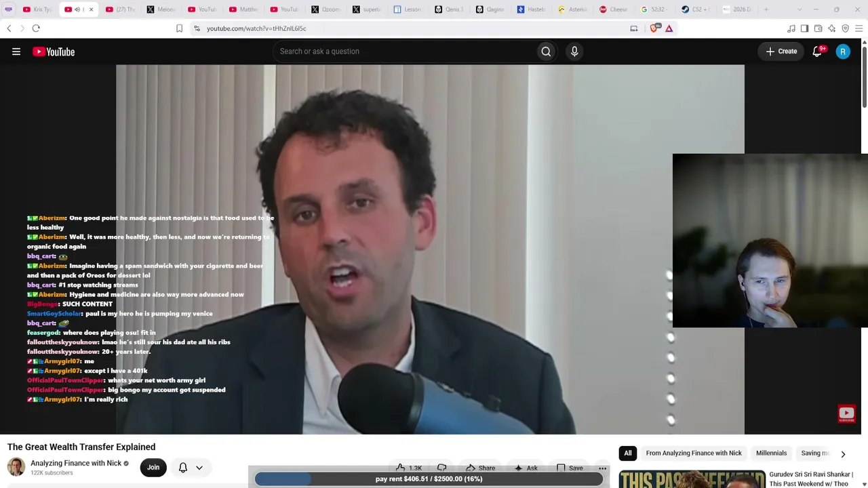Switch to the Matthe tab
The height and width of the screenshot is (488, 868).
coord(244,9)
